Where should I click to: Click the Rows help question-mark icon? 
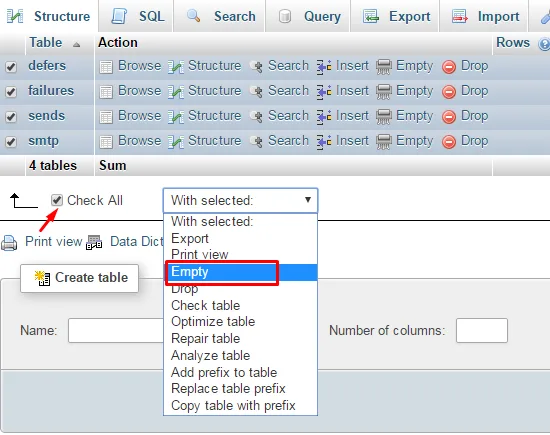(x=545, y=44)
